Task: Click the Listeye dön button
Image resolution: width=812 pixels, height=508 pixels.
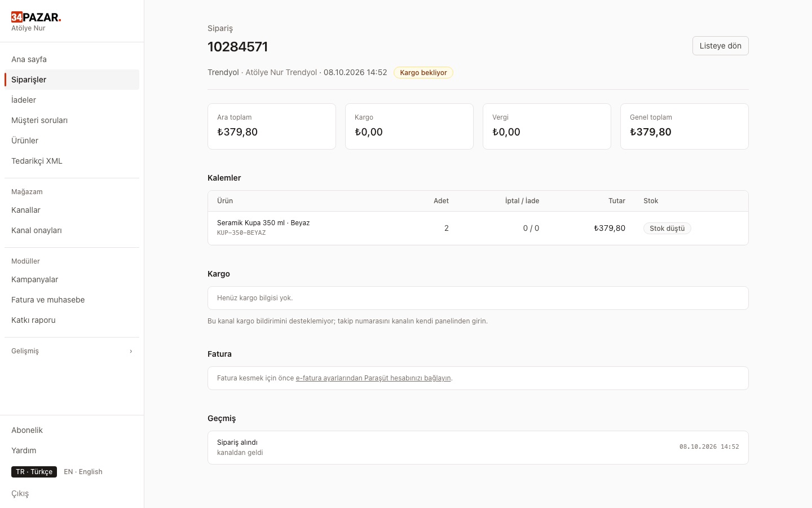Action: click(720, 46)
